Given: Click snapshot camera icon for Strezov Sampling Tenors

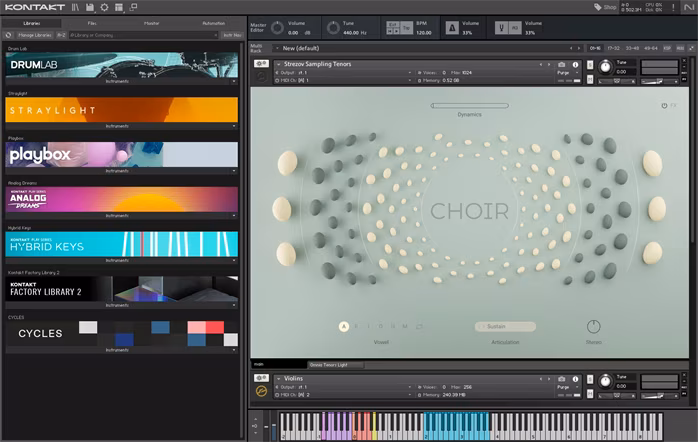Looking at the screenshot, I should pos(562,64).
